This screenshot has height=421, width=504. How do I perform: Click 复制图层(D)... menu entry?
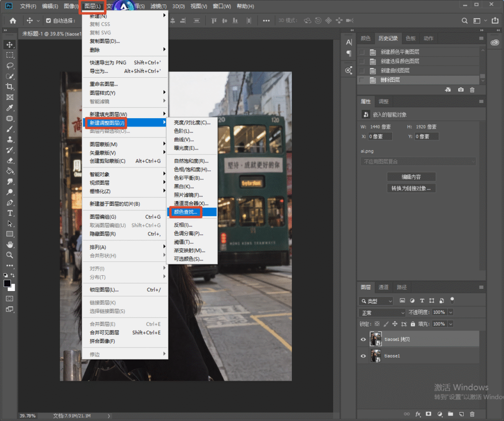[125, 41]
